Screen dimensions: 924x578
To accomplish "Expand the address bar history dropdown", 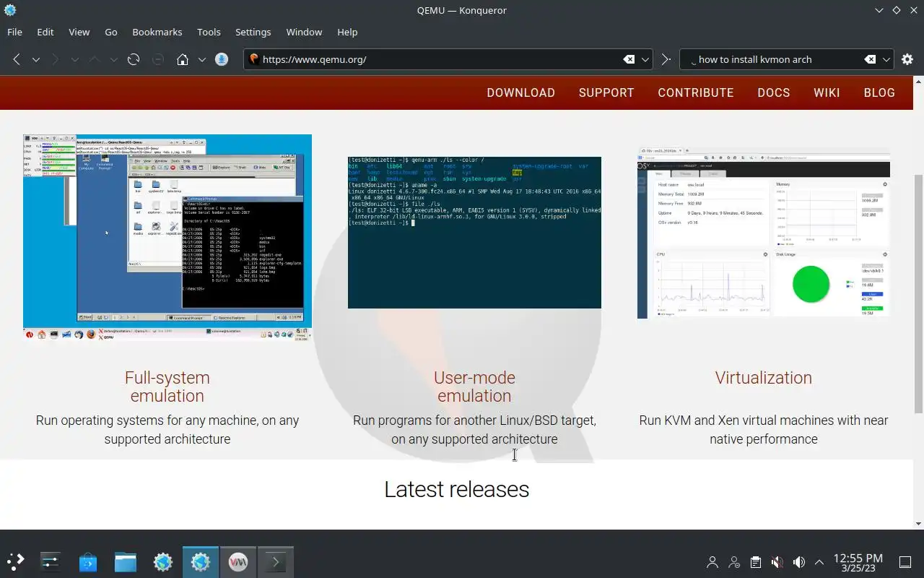I will pos(646,59).
